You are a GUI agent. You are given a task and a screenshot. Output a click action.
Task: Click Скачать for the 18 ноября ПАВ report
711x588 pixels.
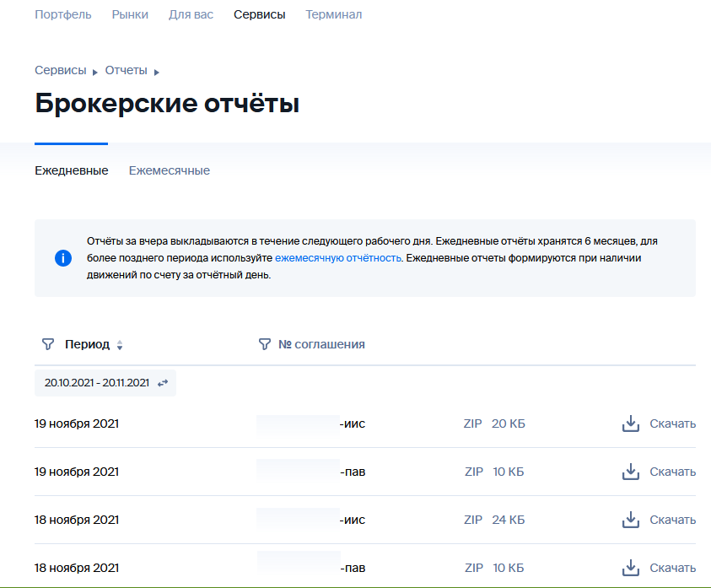coord(672,568)
